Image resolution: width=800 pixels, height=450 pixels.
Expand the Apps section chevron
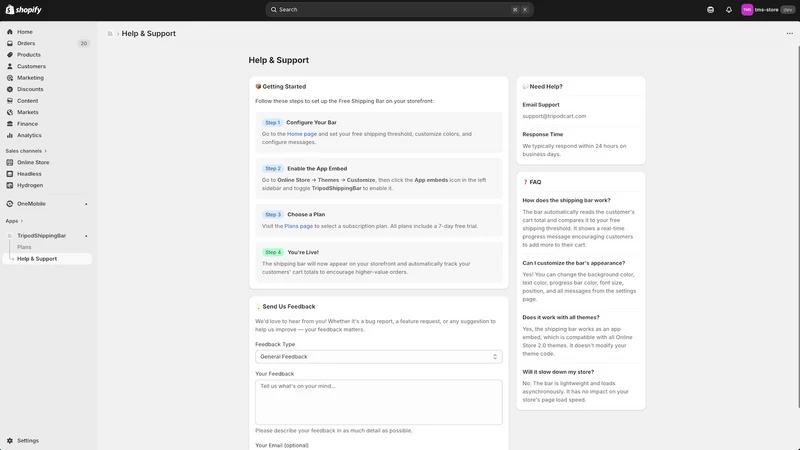[x=21, y=221]
